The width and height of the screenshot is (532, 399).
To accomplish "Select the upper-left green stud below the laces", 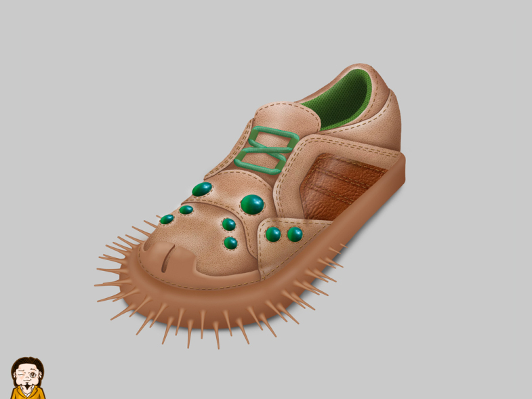I will 201,190.
